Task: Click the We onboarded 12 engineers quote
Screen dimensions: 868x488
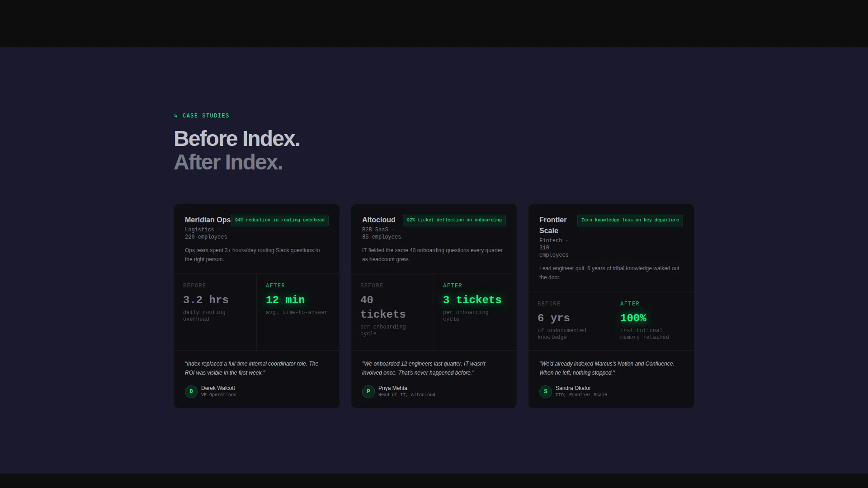Action: click(424, 368)
